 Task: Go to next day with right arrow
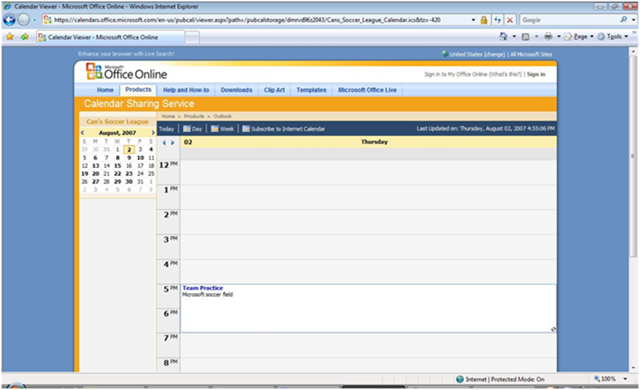pos(173,143)
